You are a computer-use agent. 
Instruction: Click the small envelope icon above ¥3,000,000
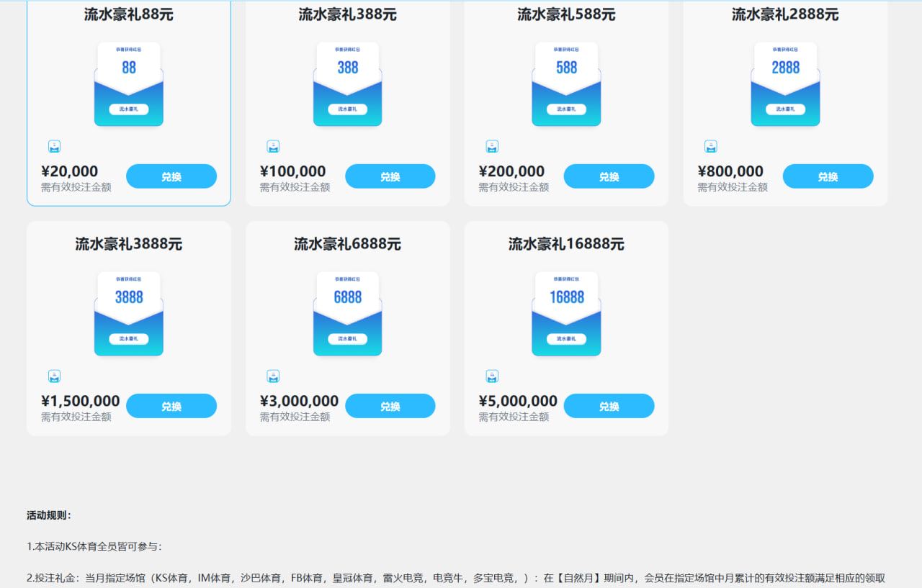(273, 376)
